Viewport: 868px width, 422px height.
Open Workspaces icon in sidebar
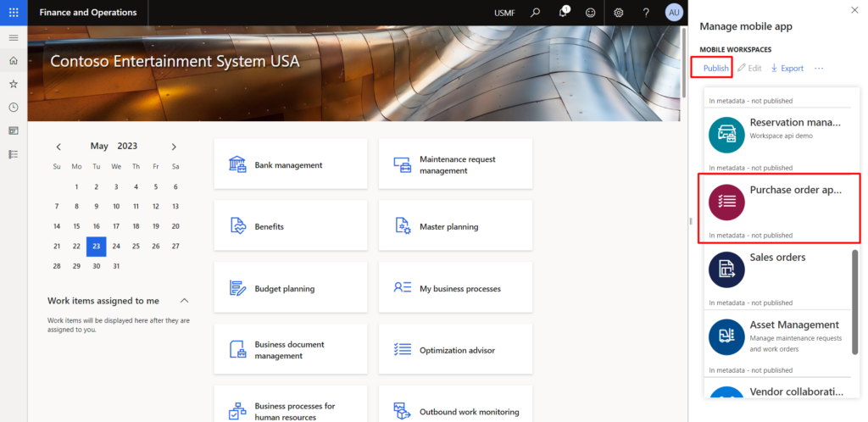(x=14, y=130)
